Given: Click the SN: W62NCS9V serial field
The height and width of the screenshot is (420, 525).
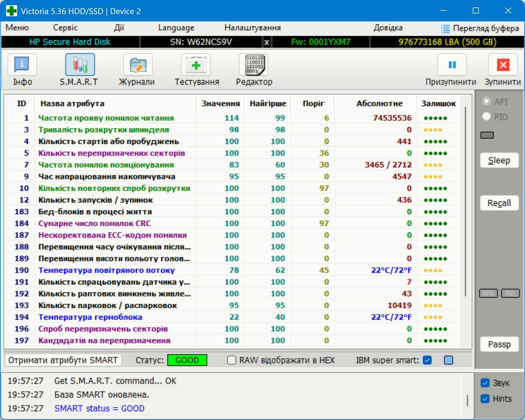Looking at the screenshot, I should pos(201,42).
